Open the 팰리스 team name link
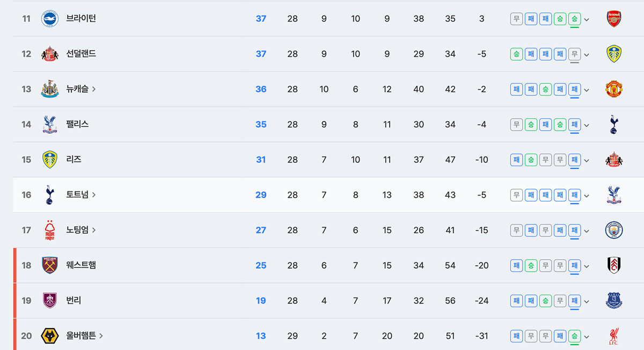This screenshot has width=644, height=350. click(77, 124)
